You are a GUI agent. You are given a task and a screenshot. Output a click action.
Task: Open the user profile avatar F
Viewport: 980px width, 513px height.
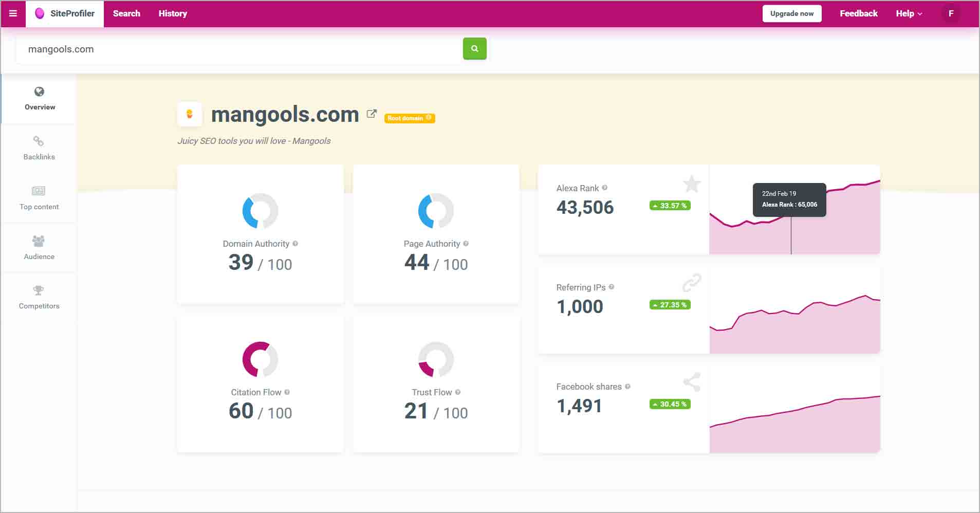click(x=951, y=13)
